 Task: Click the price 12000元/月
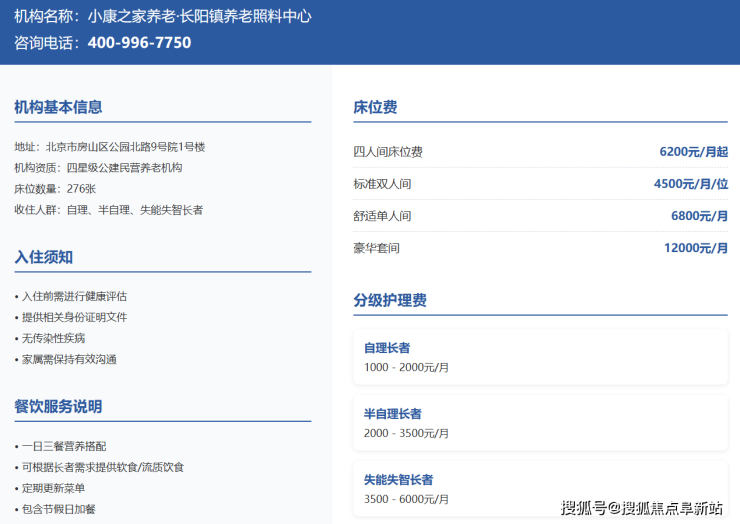[696, 248]
